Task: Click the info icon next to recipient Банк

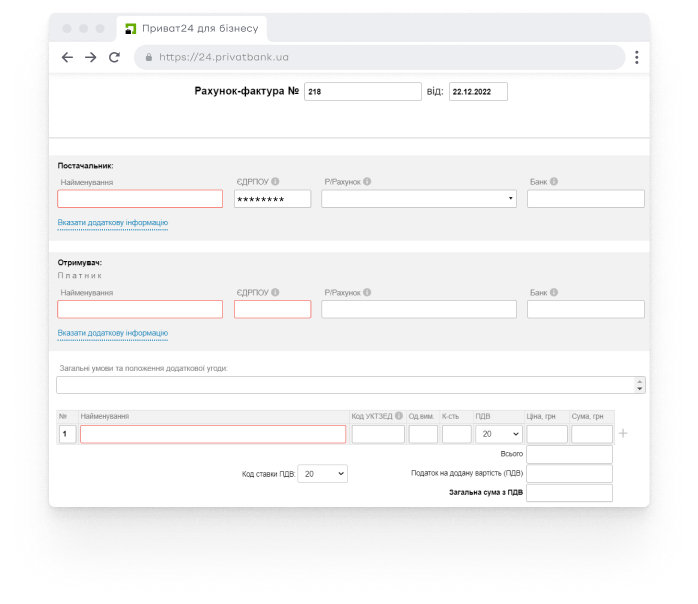Action: click(554, 292)
